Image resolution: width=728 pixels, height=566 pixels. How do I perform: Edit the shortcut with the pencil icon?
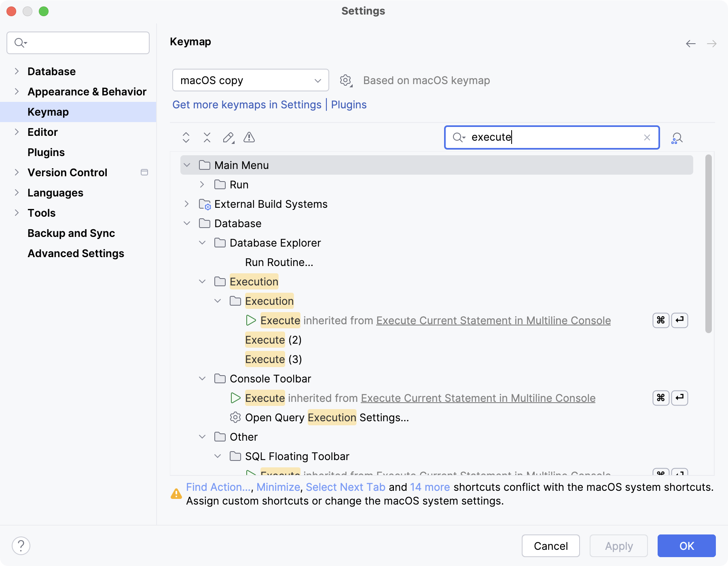[x=229, y=138]
